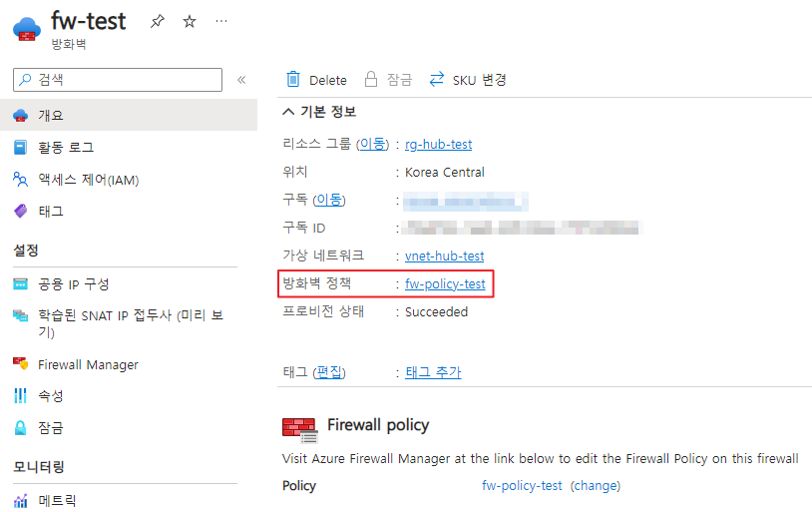Image resolution: width=812 pixels, height=512 pixels.
Task: Click the 액세스 제어(IAM) people icon
Action: [x=20, y=180]
